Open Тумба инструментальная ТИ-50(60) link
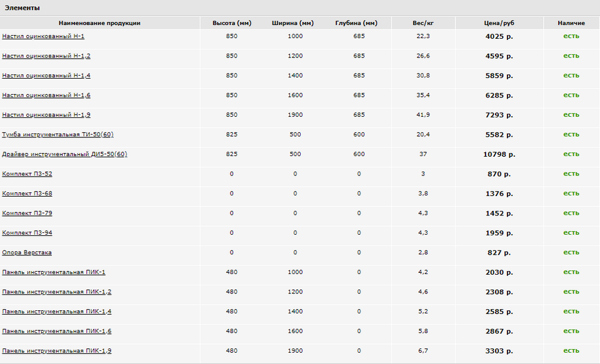Viewport: 600px width, 364px height. click(x=57, y=135)
